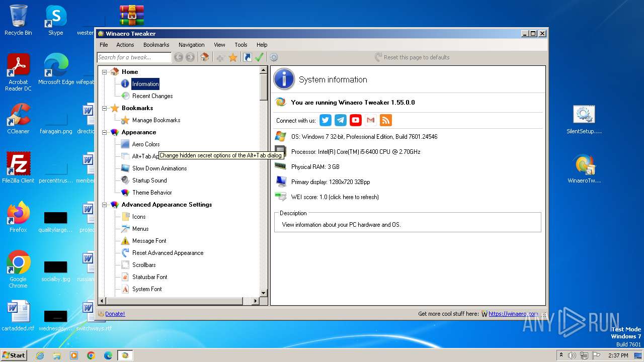Open the Telegram social icon
The image size is (644, 362).
pos(341,120)
